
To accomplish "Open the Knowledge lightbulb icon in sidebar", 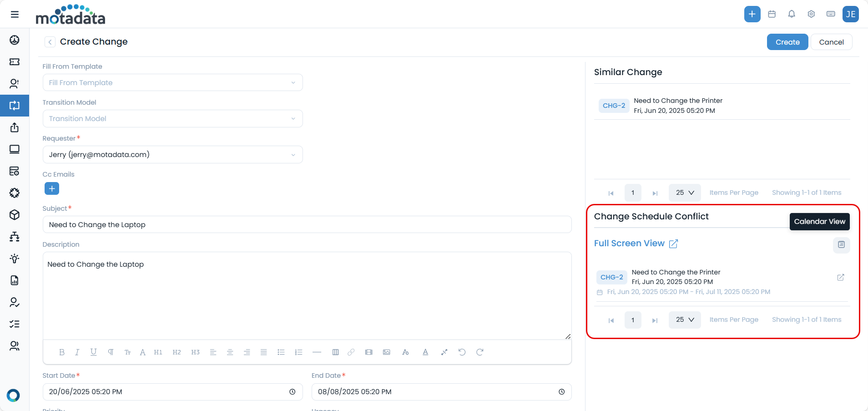I will coord(15,259).
